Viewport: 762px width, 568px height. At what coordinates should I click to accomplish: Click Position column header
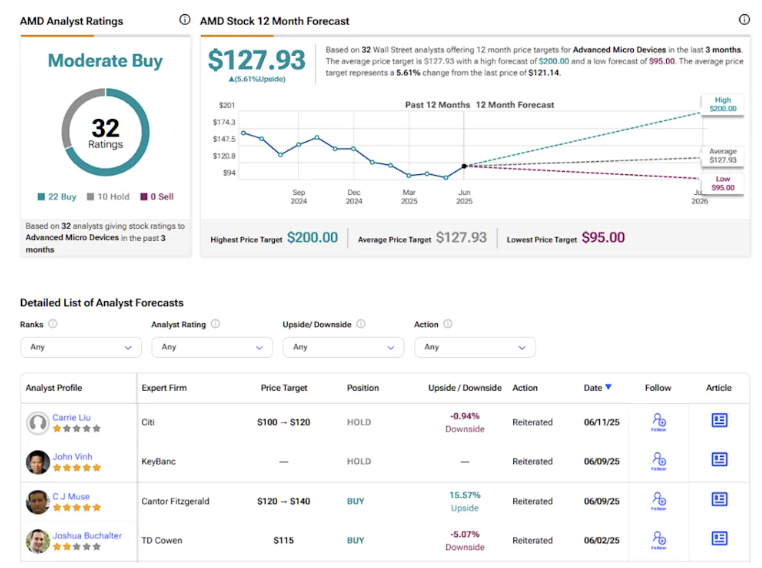363,388
